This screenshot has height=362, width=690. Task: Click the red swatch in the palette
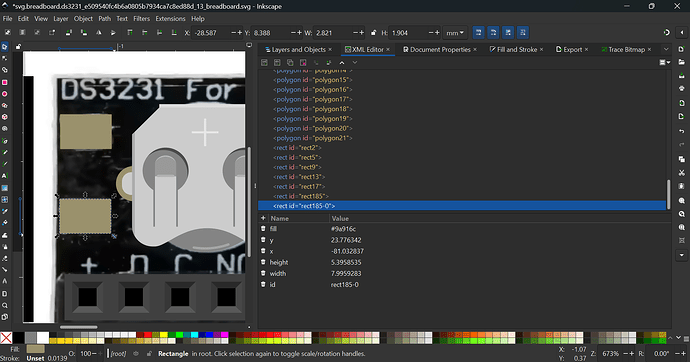(x=148, y=335)
